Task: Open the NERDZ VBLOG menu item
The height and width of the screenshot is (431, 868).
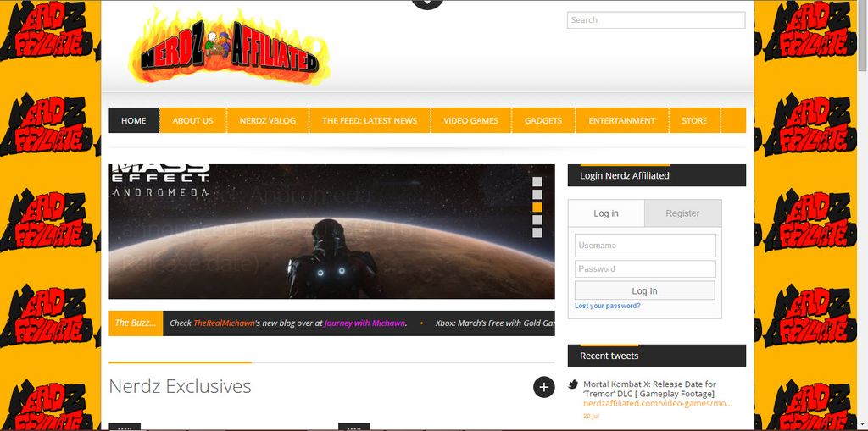Action: point(268,120)
